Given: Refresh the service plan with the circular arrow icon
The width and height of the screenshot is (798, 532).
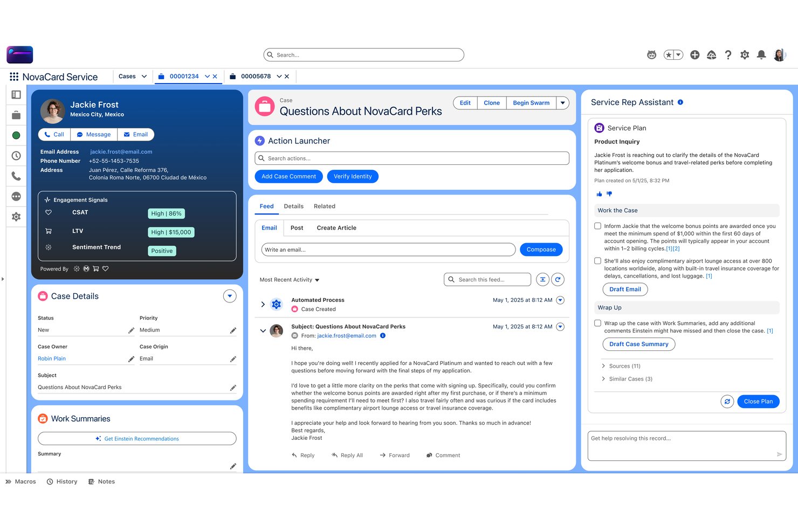Looking at the screenshot, I should [727, 401].
